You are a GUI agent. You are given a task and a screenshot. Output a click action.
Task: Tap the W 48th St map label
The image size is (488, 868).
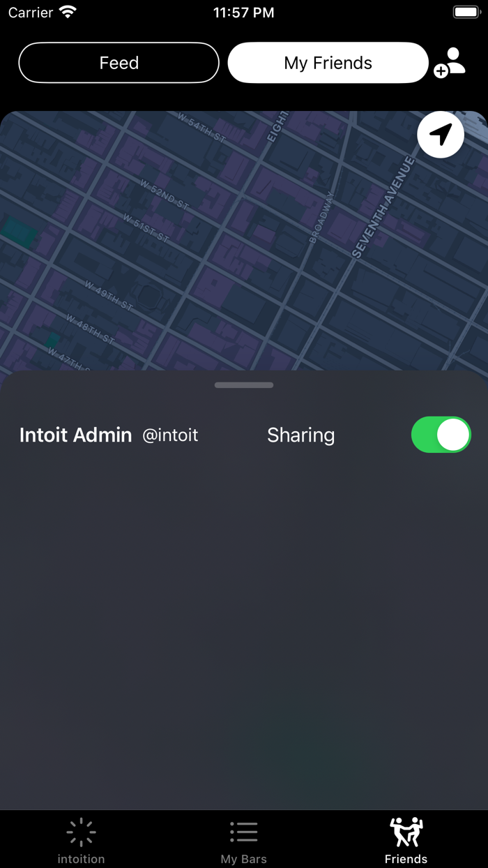click(x=91, y=329)
